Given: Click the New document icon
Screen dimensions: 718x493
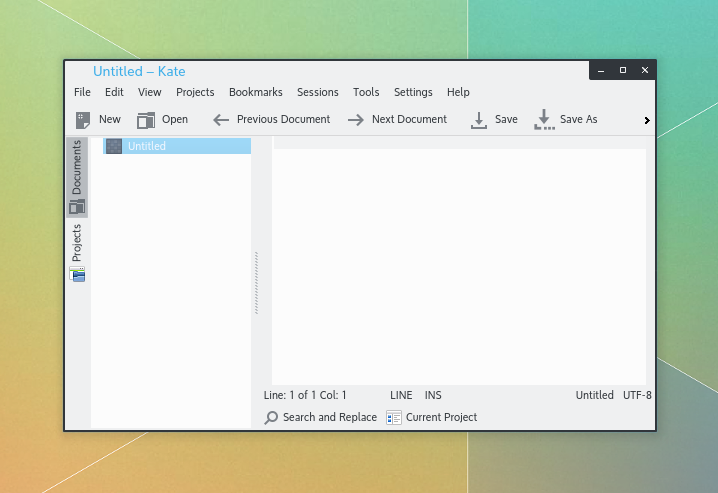Looking at the screenshot, I should (83, 120).
